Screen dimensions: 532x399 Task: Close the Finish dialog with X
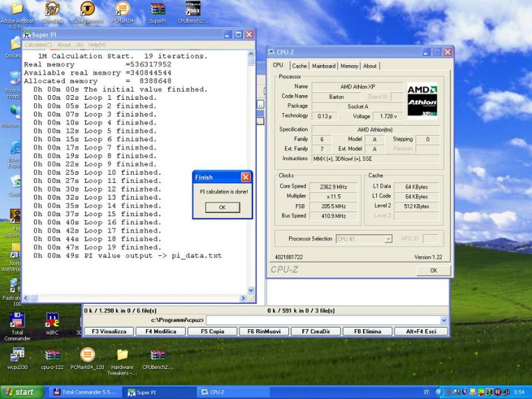click(246, 177)
